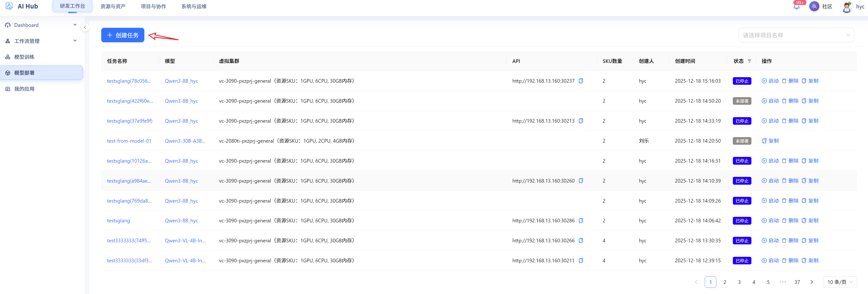The width and height of the screenshot is (868, 294).
Task: Click the hyc user avatar
Action: coord(846,6)
